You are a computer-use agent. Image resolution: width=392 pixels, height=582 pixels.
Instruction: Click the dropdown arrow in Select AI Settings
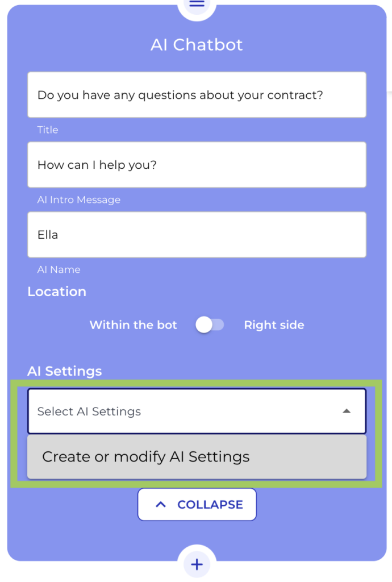click(x=347, y=411)
